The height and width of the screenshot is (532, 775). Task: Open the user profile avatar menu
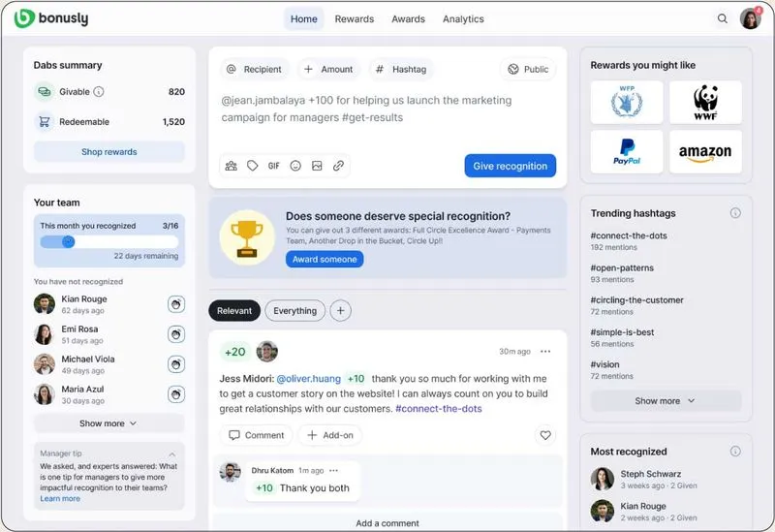click(x=750, y=18)
